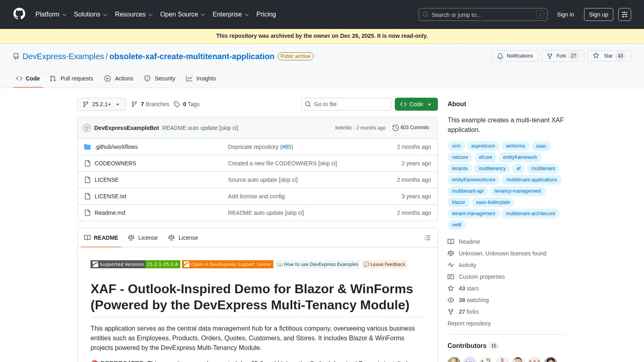Image resolution: width=644 pixels, height=362 pixels.
Task: Click the multitenant-architecure topic tag
Action: point(530,214)
